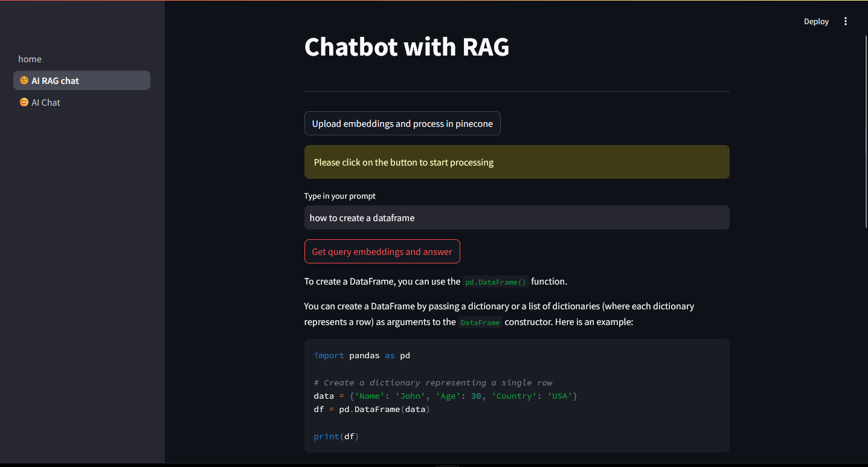Click the print(df) line in the code
Image resolution: width=868 pixels, height=467 pixels.
tap(336, 436)
